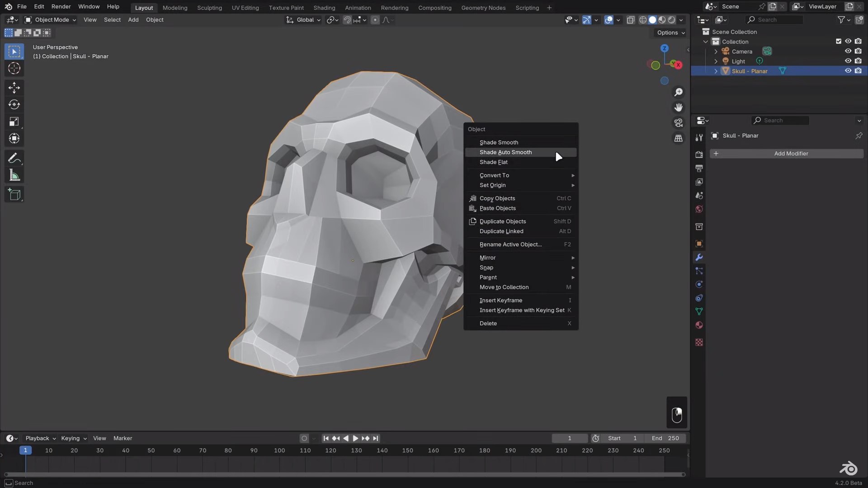The image size is (868, 488).
Task: Expand the Camera entry in the outliner
Action: [716, 51]
